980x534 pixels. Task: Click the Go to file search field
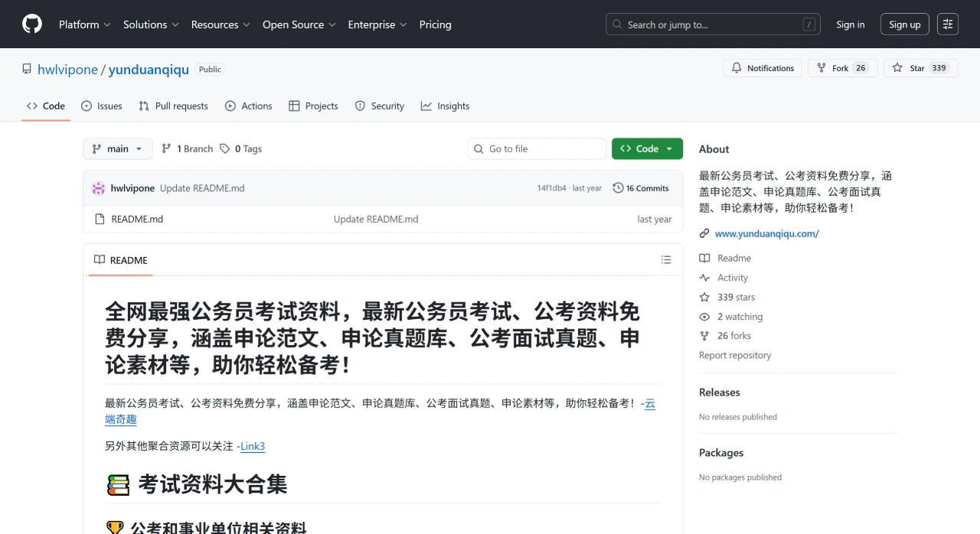coord(536,148)
